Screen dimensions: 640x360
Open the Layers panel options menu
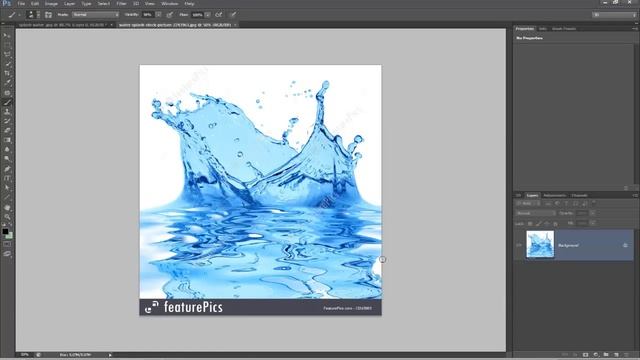coord(635,196)
